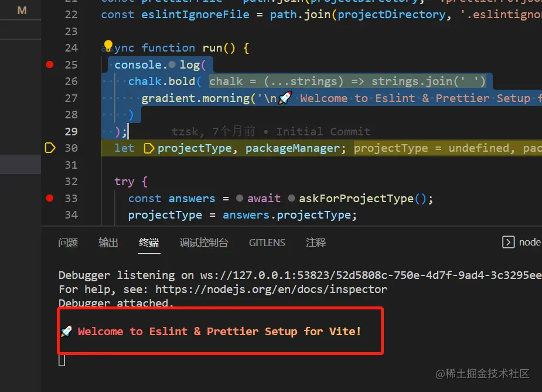Screen dimensions: 542x392
Task: Toggle the breakpoint on line 33
Action: (49, 198)
